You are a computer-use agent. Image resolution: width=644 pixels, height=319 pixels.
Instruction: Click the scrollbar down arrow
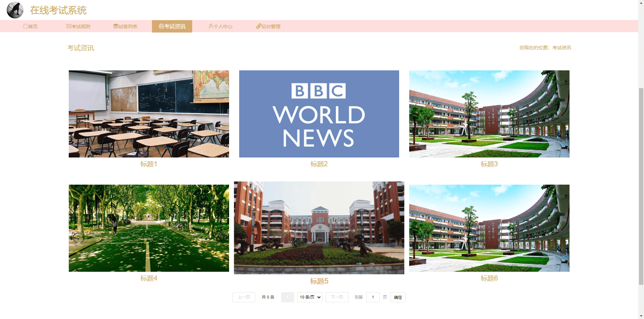coord(641,316)
